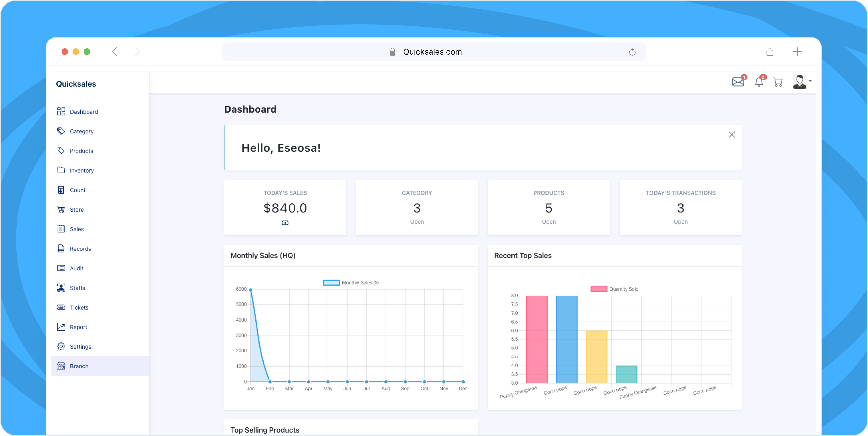Dismiss the Hello, Eseosa! banner
Screen dimensions: 868x436
pos(732,135)
